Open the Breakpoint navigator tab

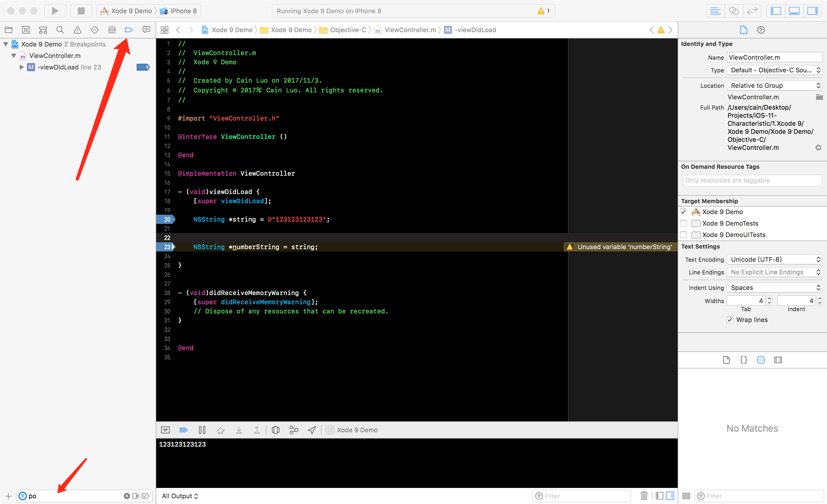[x=129, y=30]
